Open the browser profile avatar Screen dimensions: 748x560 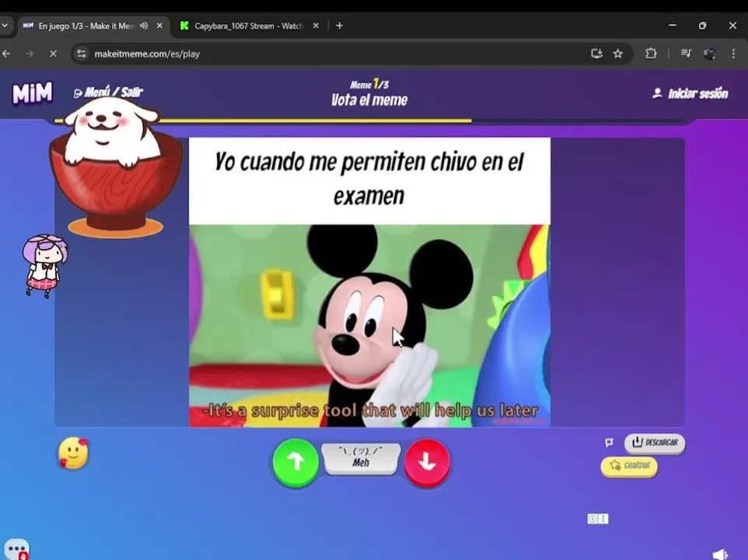pos(709,54)
